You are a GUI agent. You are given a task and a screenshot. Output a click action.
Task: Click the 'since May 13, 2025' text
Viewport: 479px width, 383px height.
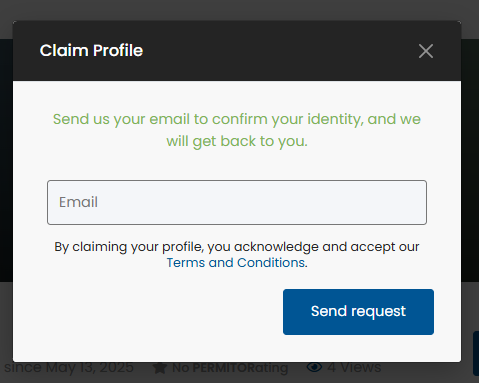click(x=69, y=368)
